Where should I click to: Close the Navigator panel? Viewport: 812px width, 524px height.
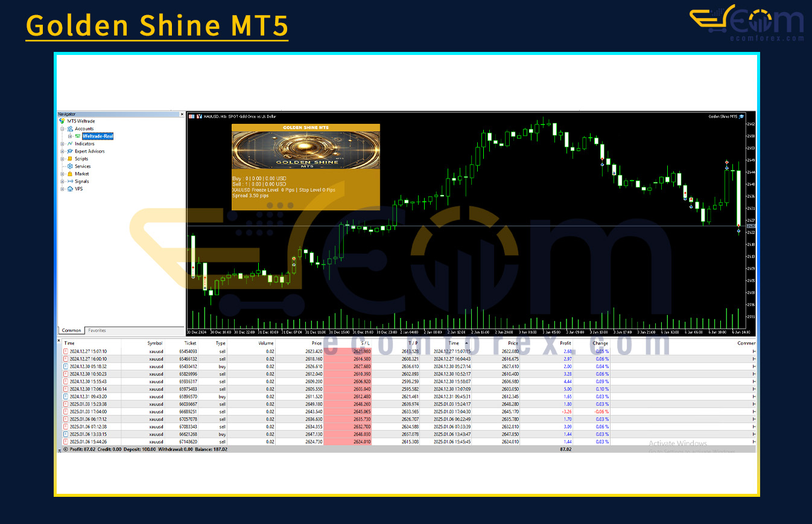click(182, 114)
